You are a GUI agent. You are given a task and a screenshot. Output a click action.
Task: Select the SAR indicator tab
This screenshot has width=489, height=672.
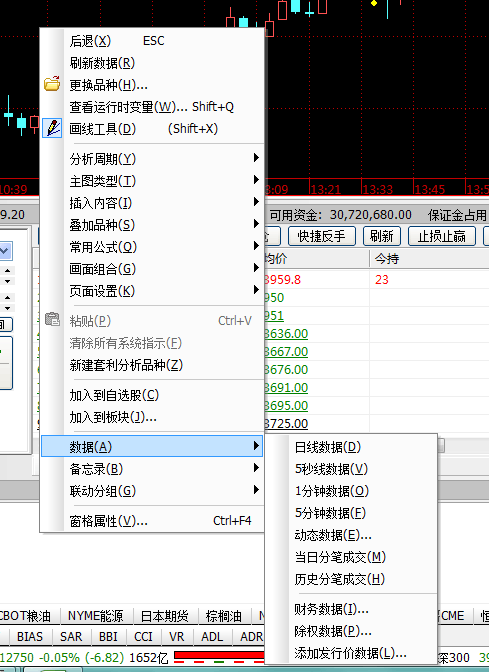click(x=71, y=636)
